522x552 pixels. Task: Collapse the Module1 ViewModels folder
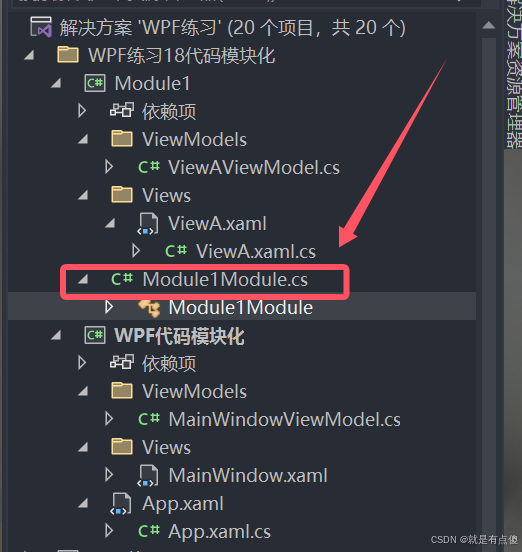pyautogui.click(x=83, y=139)
